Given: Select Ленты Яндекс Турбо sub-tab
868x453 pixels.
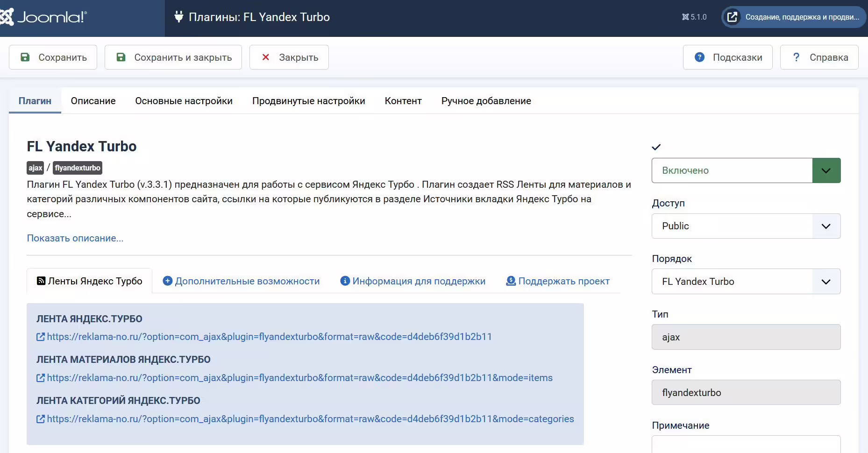Looking at the screenshot, I should 90,281.
